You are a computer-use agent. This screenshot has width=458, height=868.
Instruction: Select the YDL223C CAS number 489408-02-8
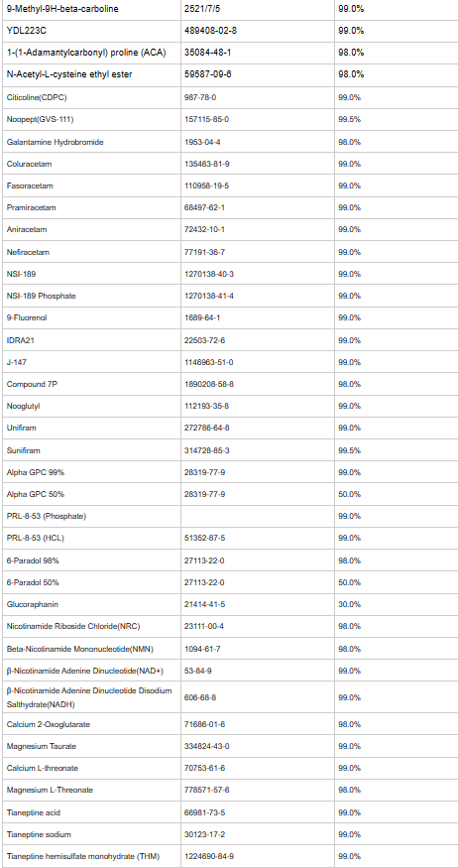210,31
